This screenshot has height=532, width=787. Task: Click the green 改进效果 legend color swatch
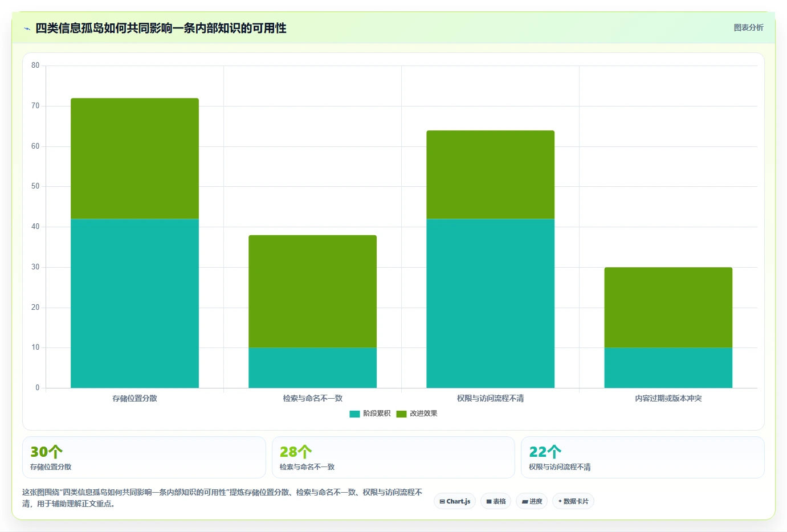pos(401,414)
